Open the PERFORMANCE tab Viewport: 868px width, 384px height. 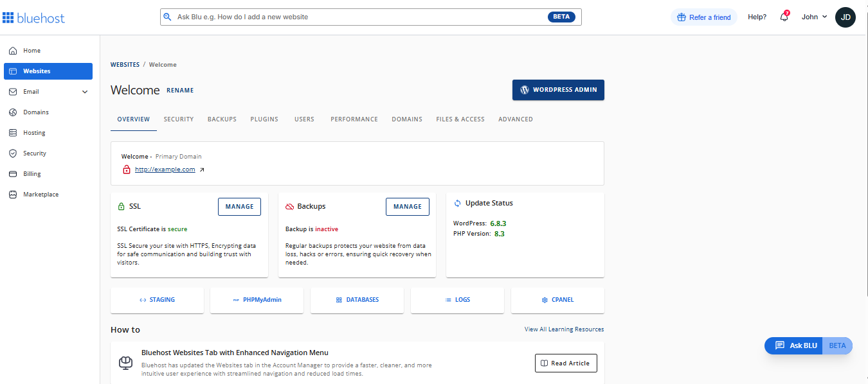pyautogui.click(x=354, y=119)
